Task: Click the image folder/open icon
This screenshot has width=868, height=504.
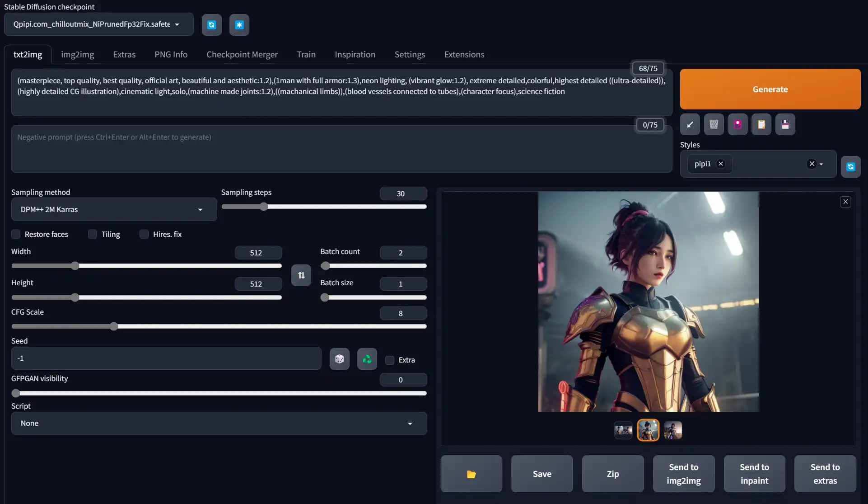Action: (471, 473)
